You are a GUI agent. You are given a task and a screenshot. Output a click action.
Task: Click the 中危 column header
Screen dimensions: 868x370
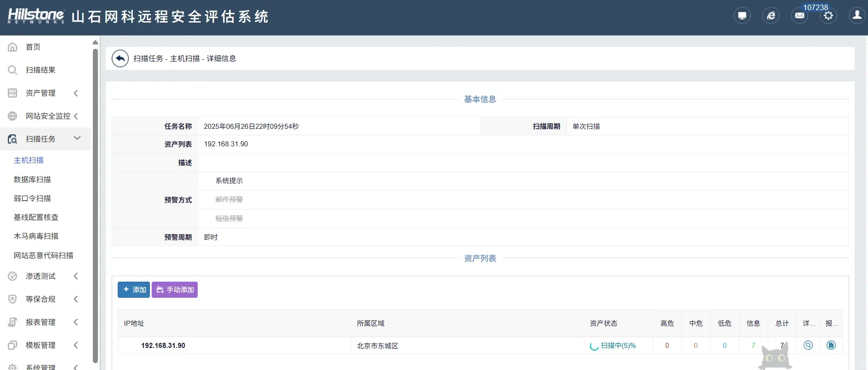point(696,324)
